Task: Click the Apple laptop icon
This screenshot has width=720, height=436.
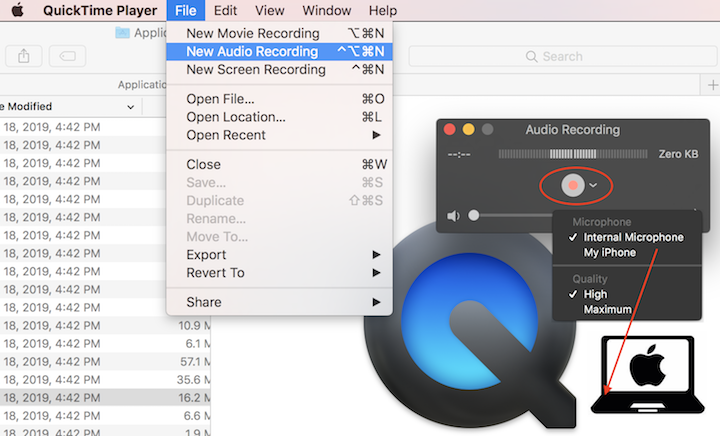Action: (647, 375)
